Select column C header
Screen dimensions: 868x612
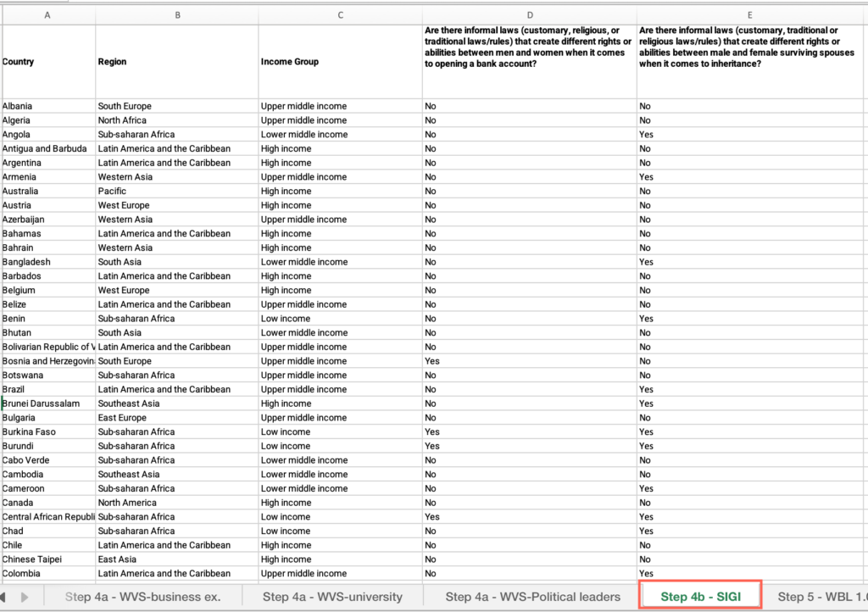pos(341,15)
